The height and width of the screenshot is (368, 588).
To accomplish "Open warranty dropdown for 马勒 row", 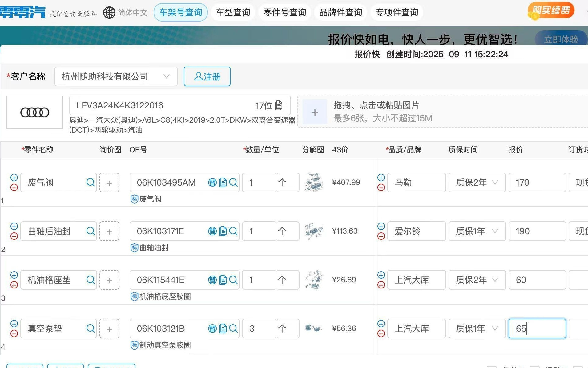I will 477,182.
